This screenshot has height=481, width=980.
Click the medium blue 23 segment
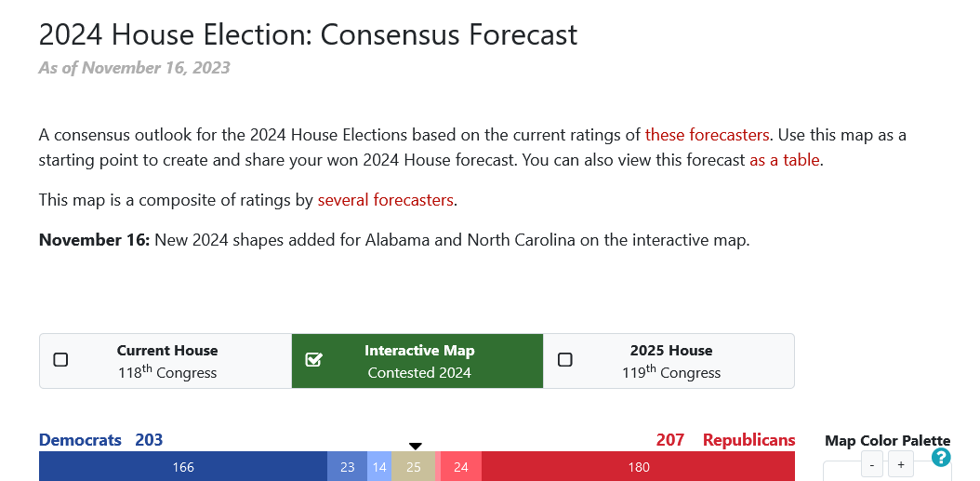(x=348, y=467)
